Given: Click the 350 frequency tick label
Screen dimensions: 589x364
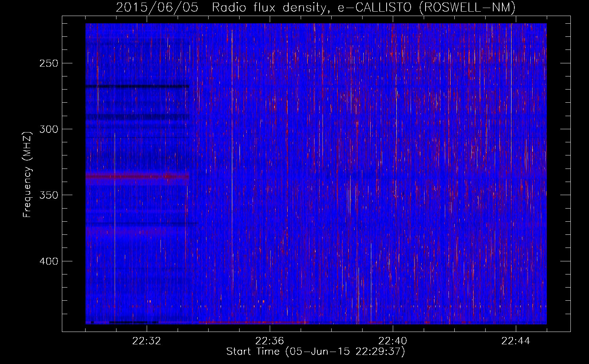Looking at the screenshot, I should [49, 195].
